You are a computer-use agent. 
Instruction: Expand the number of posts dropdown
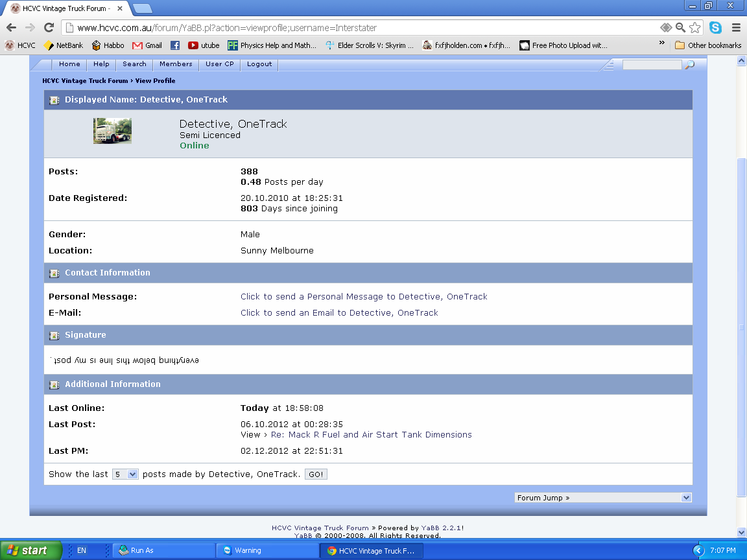[x=125, y=474]
